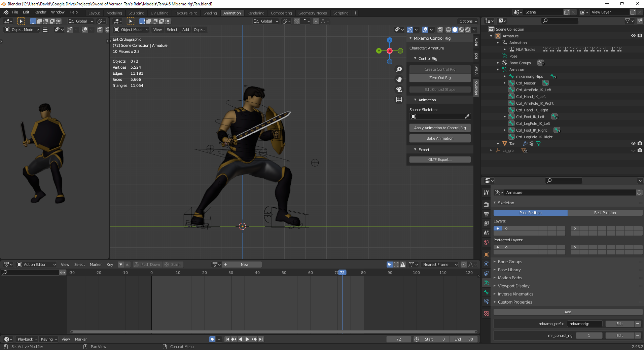Open the World Properties tab

click(x=486, y=242)
